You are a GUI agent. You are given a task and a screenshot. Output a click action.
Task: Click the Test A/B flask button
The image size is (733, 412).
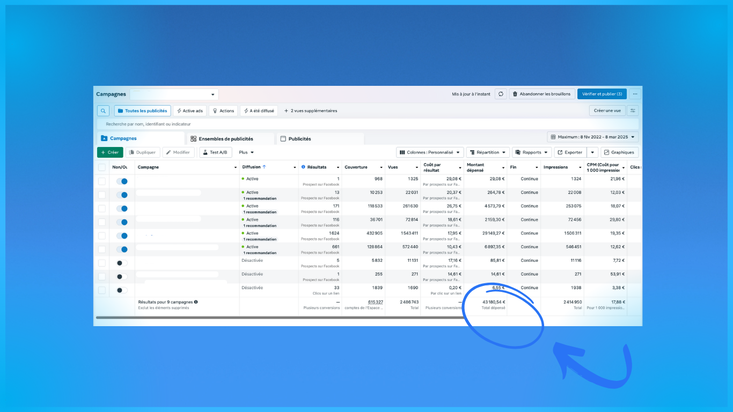215,152
